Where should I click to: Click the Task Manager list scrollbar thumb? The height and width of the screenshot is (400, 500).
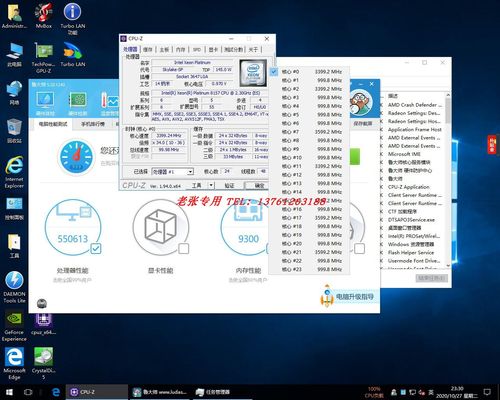(448, 111)
